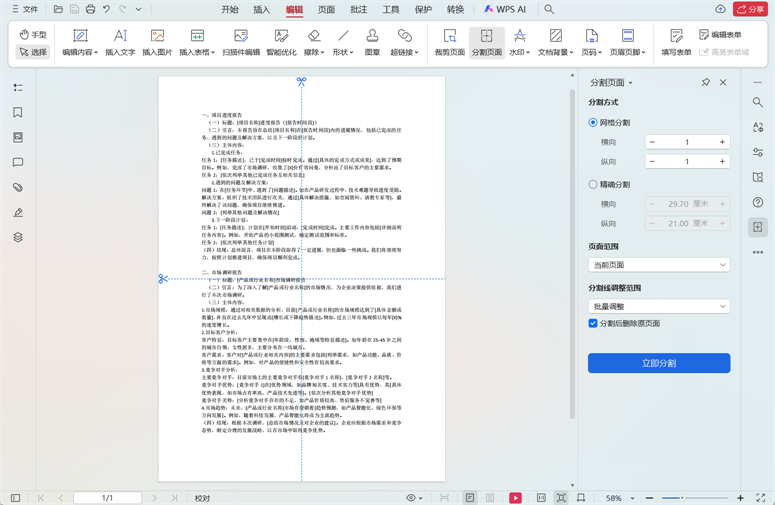Open the attachments paperclip icon in sidebar
The image size is (775, 505).
[x=18, y=188]
